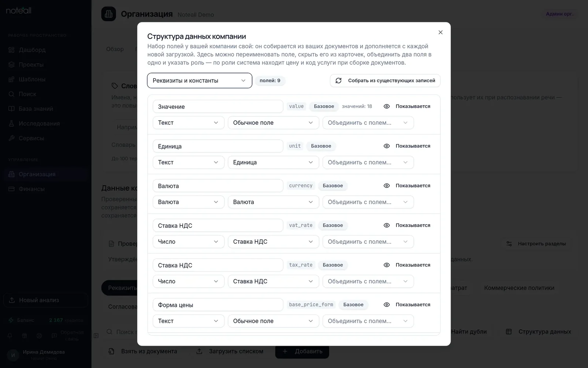This screenshot has height=368, width=588.
Task: Toggle eye icon for tax_rate field
Action: [387, 265]
